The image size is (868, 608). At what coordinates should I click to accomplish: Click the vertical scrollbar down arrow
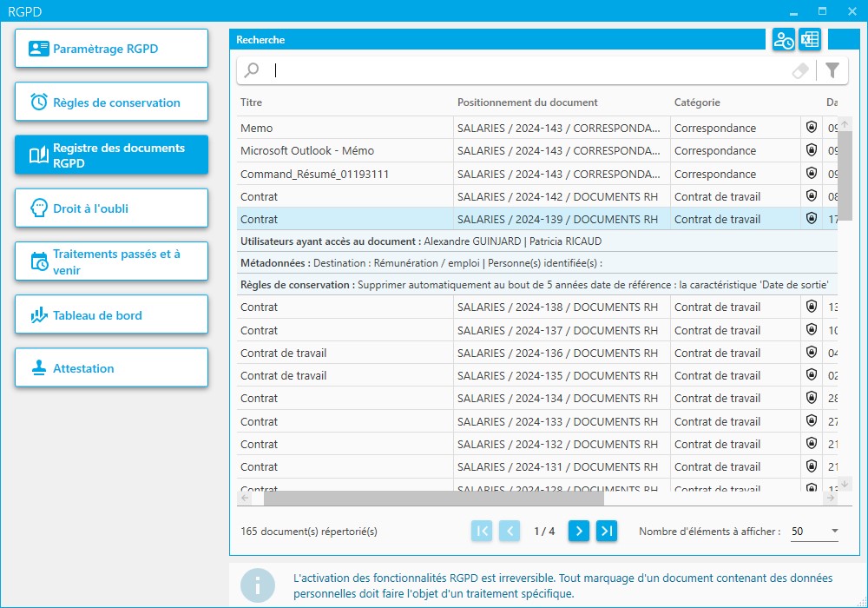pos(845,484)
